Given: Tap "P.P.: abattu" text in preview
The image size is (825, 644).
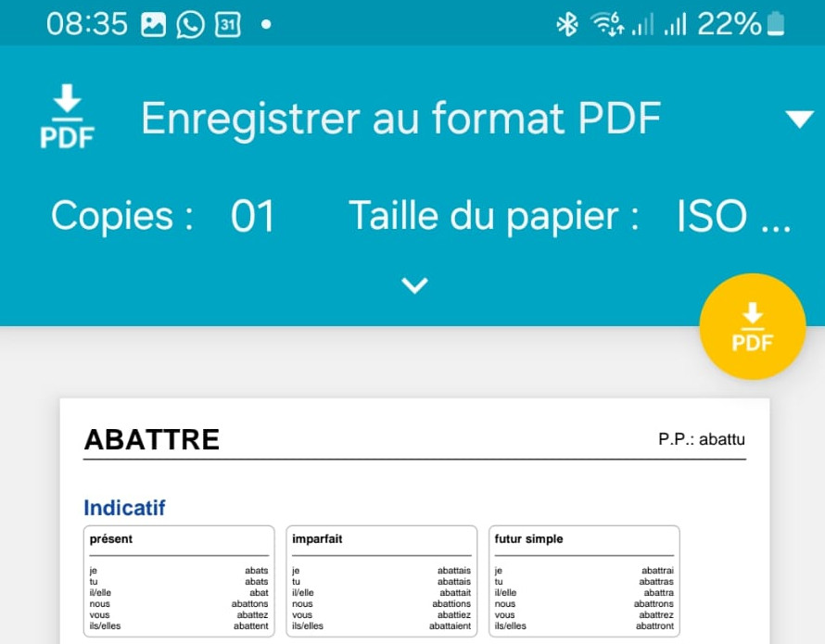Looking at the screenshot, I should pyautogui.click(x=702, y=439).
